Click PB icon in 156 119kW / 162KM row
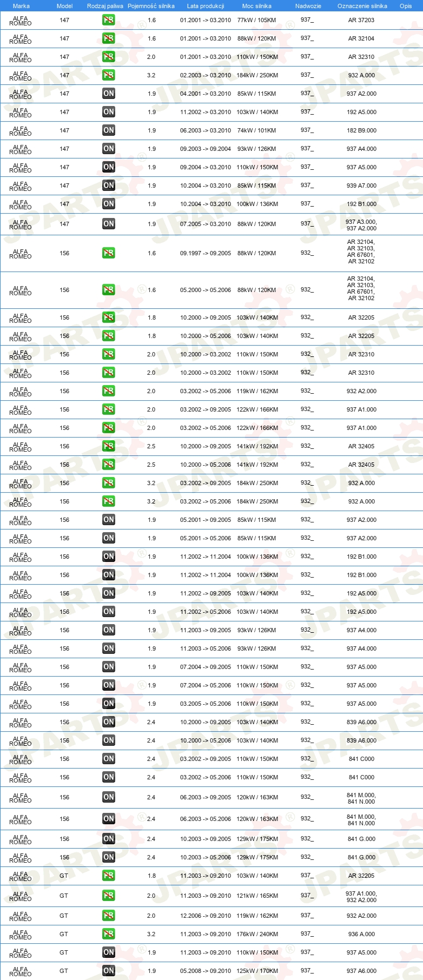 tap(109, 391)
